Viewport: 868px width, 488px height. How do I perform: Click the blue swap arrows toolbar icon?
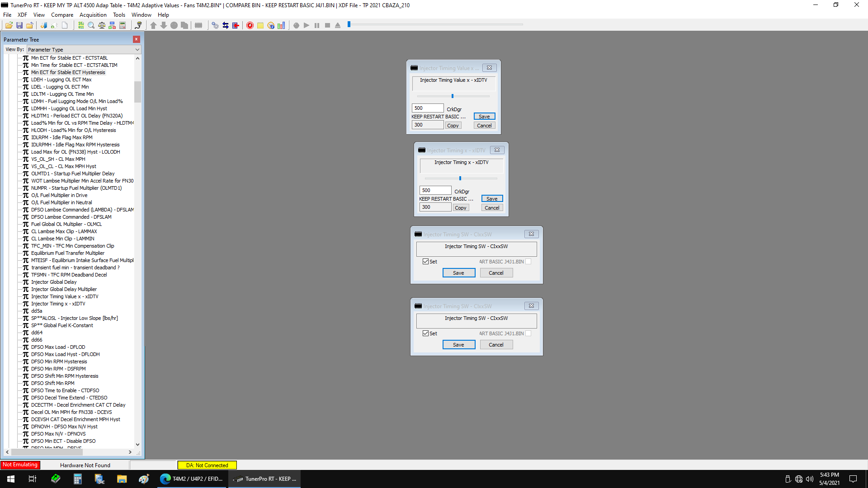pos(225,25)
